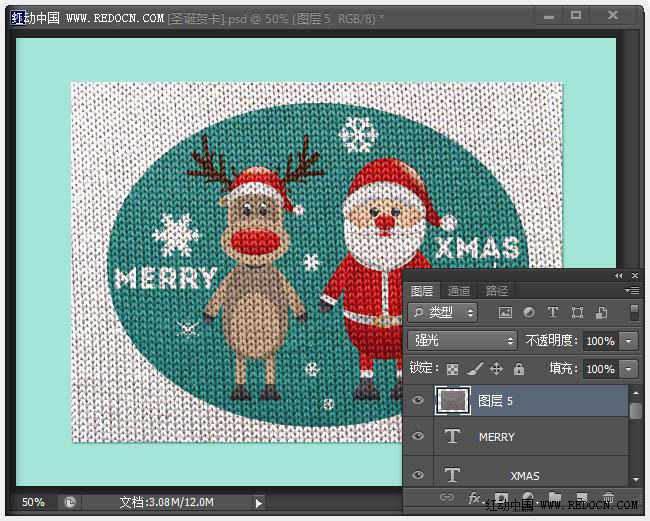
Task: Click the fx layer style icon
Action: point(474,497)
